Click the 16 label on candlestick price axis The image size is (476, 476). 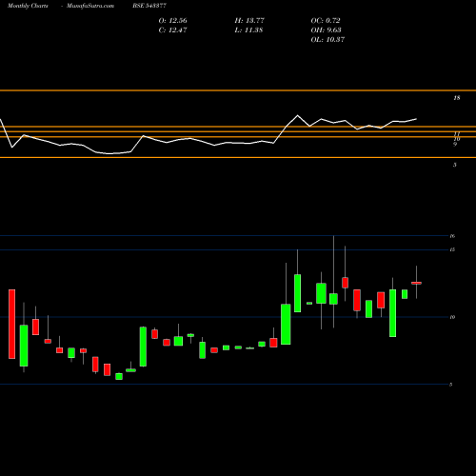tap(452, 236)
